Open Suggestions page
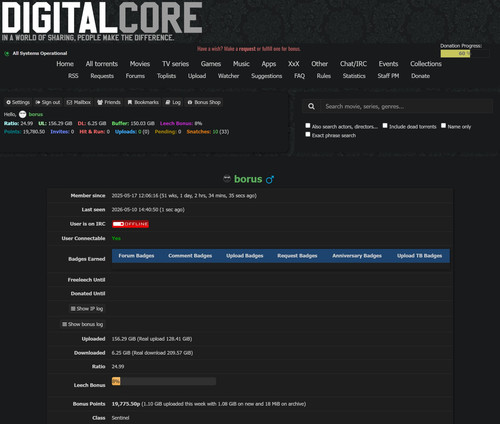 click(266, 76)
